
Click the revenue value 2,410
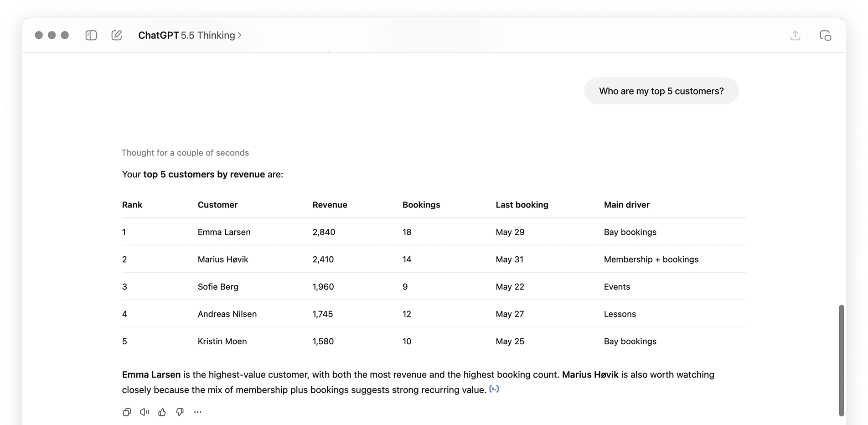[x=323, y=259]
